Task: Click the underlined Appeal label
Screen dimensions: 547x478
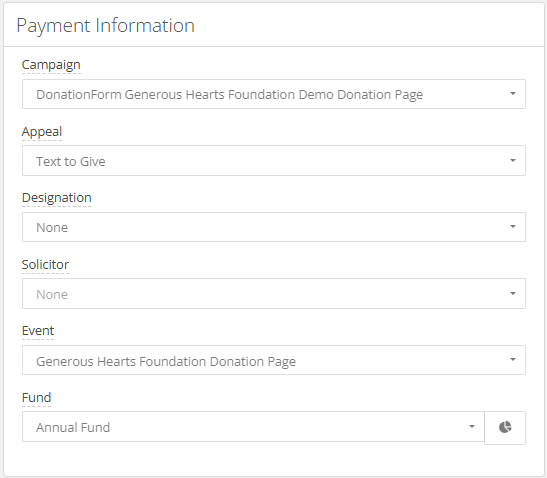Action: pos(42,132)
